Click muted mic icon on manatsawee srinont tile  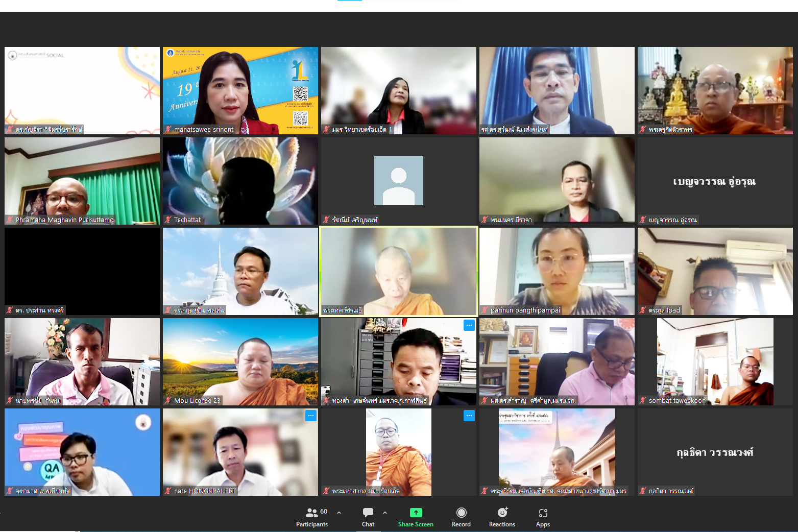(x=168, y=130)
